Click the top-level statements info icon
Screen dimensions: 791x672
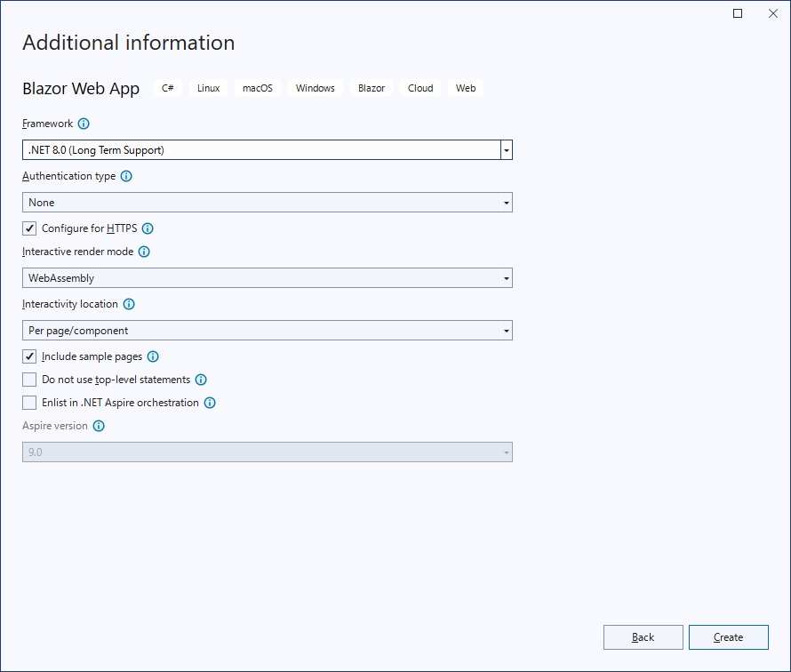[x=201, y=380]
